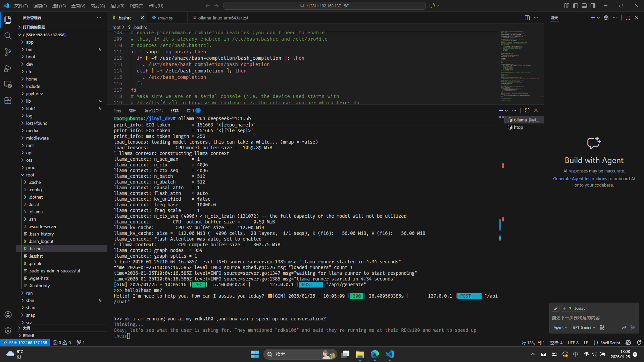Open the editor More Actions ellipsis

coord(536,18)
